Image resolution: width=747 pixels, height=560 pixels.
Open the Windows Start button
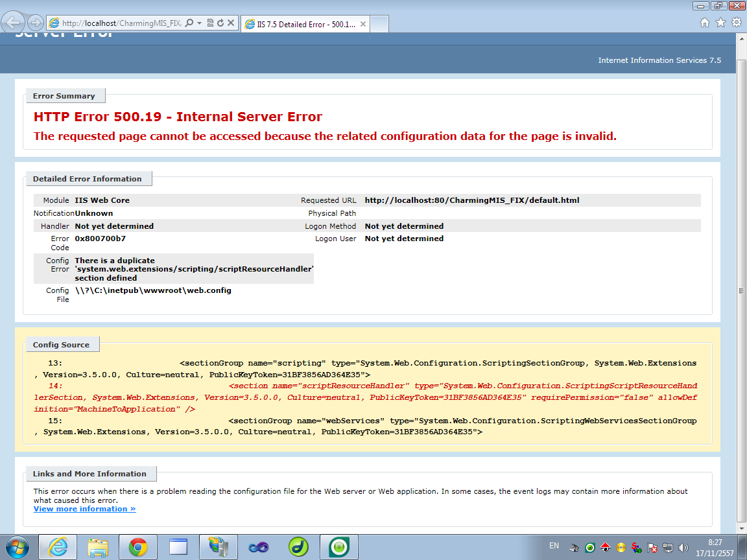point(18,547)
